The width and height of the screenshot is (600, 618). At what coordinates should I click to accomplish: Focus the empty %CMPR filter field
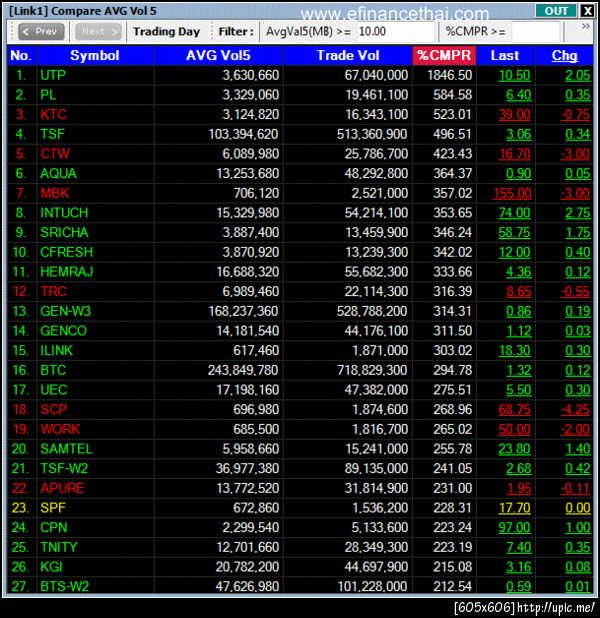(535, 32)
